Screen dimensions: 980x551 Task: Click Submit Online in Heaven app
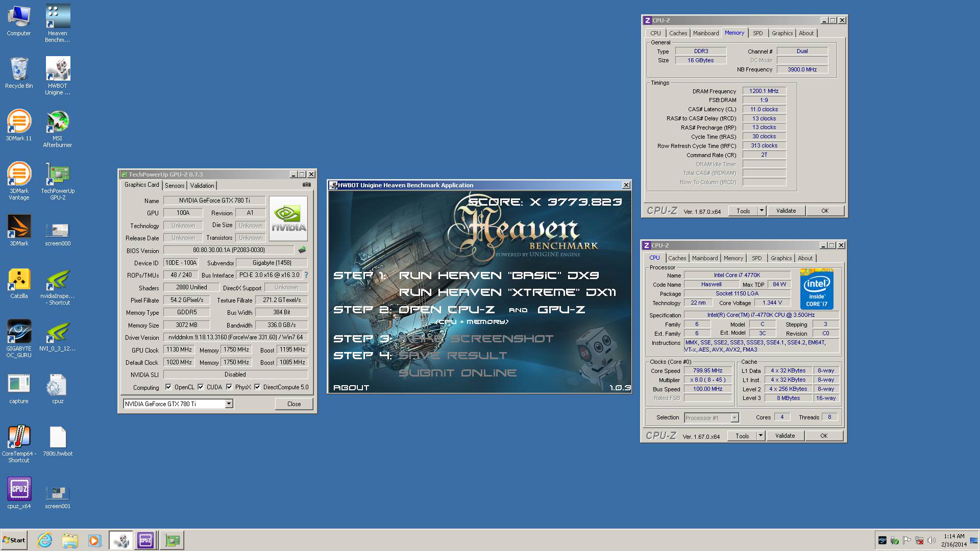[x=457, y=373]
